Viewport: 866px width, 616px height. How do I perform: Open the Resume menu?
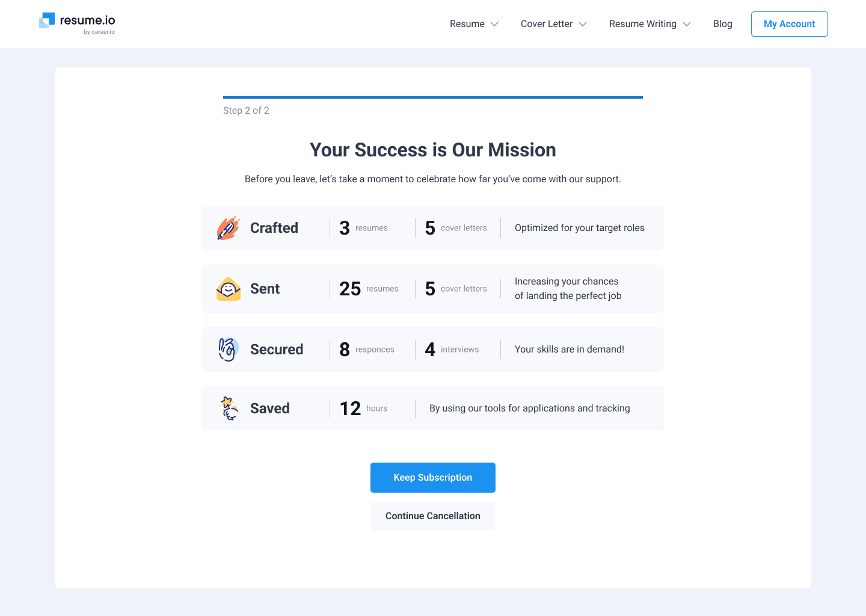474,24
